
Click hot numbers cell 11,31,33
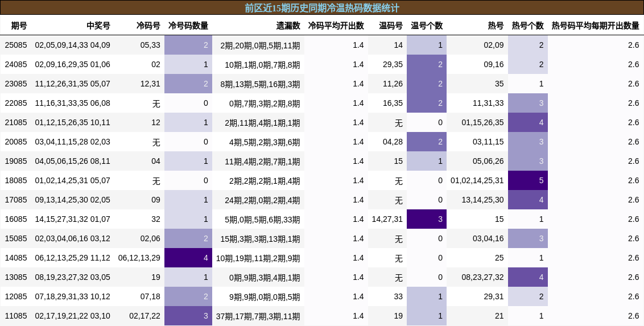tap(488, 103)
